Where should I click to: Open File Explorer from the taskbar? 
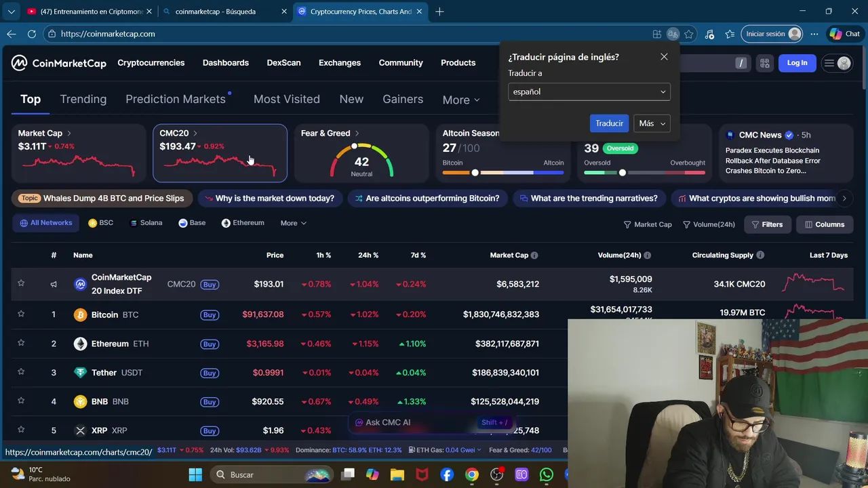[x=397, y=474]
